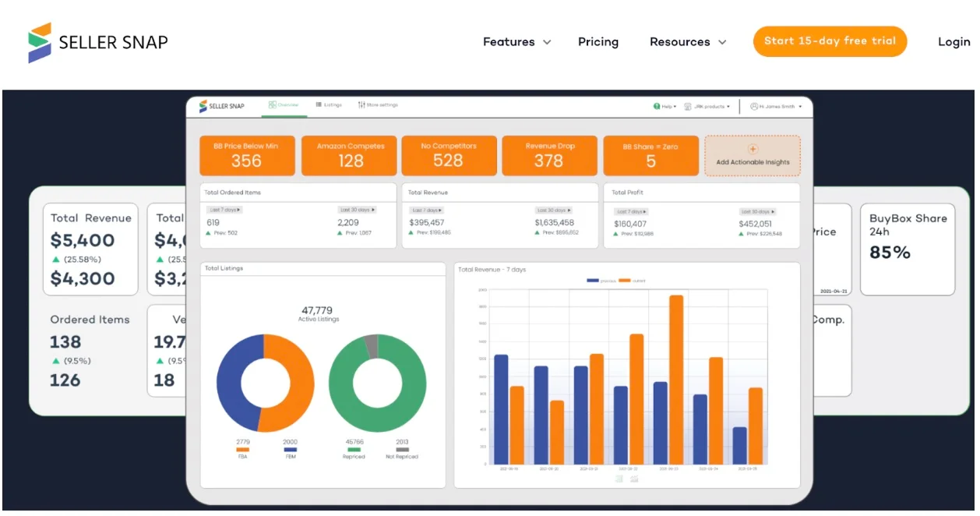Screen dimensions: 980x516
Task: Click the 138 Ordered Items figure
Action: (65, 342)
